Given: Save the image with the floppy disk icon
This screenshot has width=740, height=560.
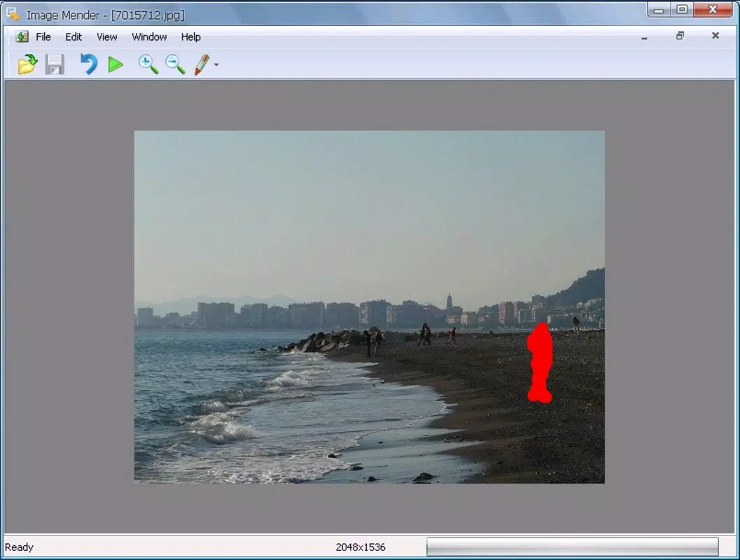Looking at the screenshot, I should (55, 64).
